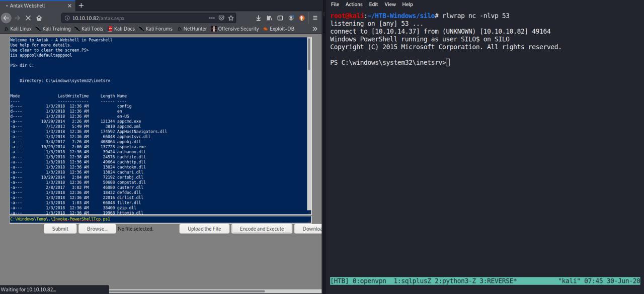The height and width of the screenshot is (294, 644).
Task: Select tmux window 2:python3-Z
Action: click(x=455, y=281)
